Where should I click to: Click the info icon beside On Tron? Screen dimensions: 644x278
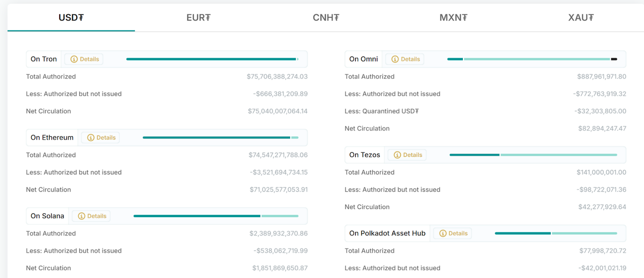[74, 59]
